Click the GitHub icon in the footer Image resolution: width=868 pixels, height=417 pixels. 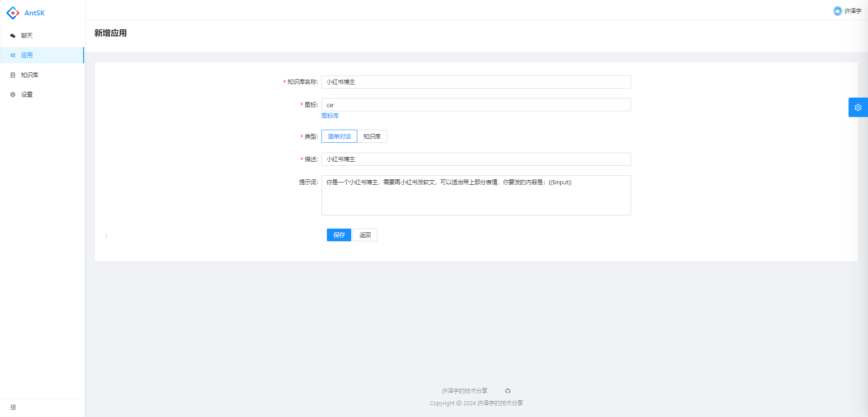point(508,390)
